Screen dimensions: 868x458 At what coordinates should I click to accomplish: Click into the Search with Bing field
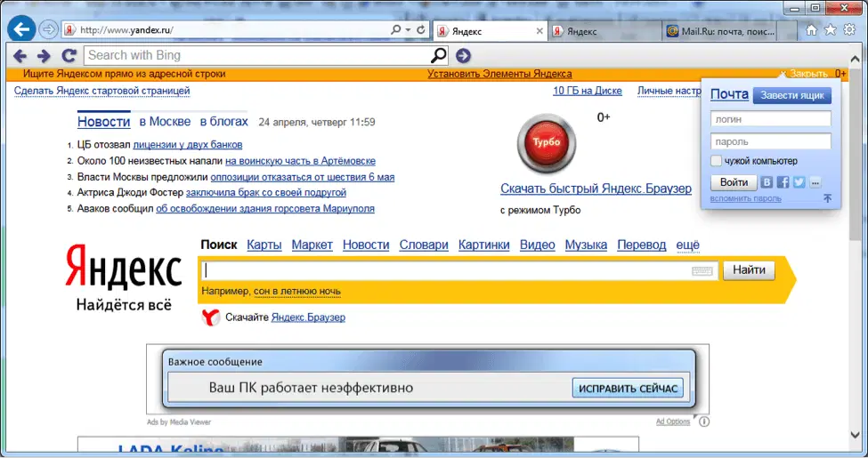(x=257, y=55)
